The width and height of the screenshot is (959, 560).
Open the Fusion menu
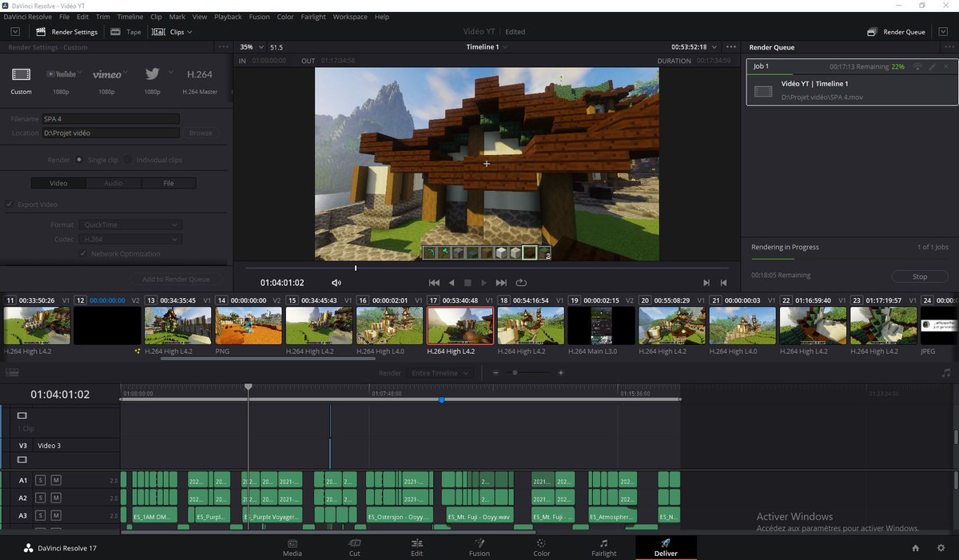259,17
